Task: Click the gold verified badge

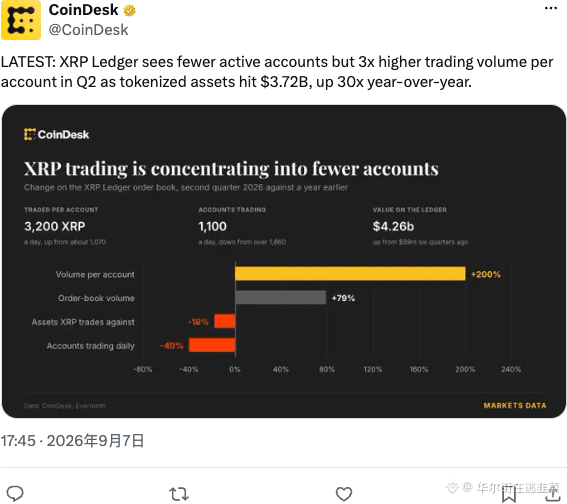Action: 129,10
